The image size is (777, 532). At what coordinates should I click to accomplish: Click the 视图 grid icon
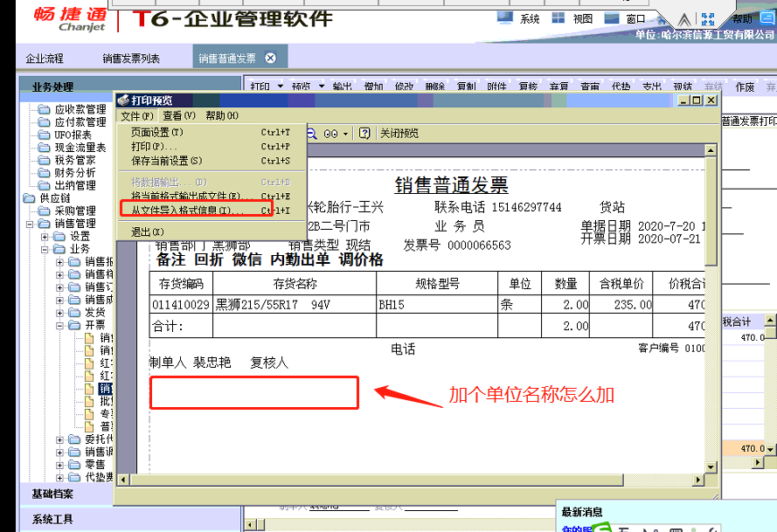tap(558, 17)
